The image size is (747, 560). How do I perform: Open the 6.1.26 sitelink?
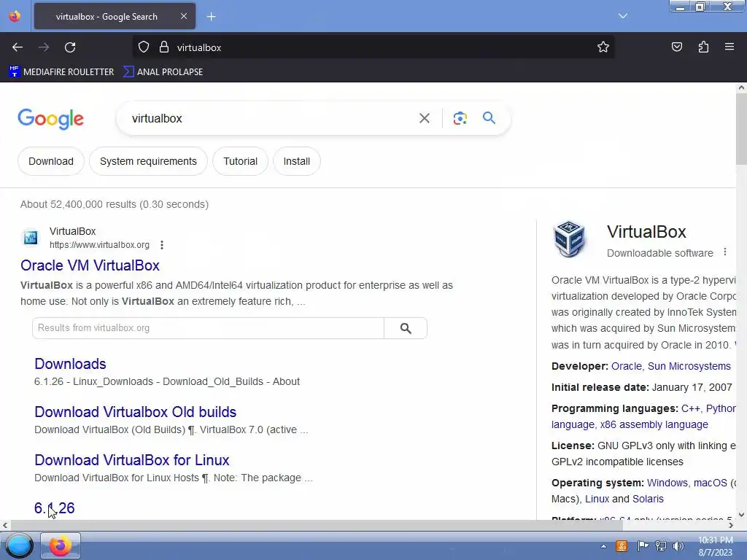click(x=54, y=508)
